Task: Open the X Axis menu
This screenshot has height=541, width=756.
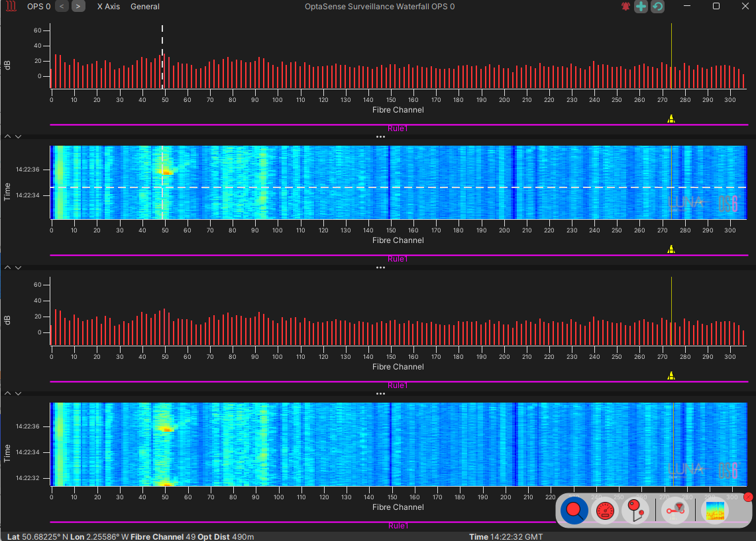Action: [109, 7]
